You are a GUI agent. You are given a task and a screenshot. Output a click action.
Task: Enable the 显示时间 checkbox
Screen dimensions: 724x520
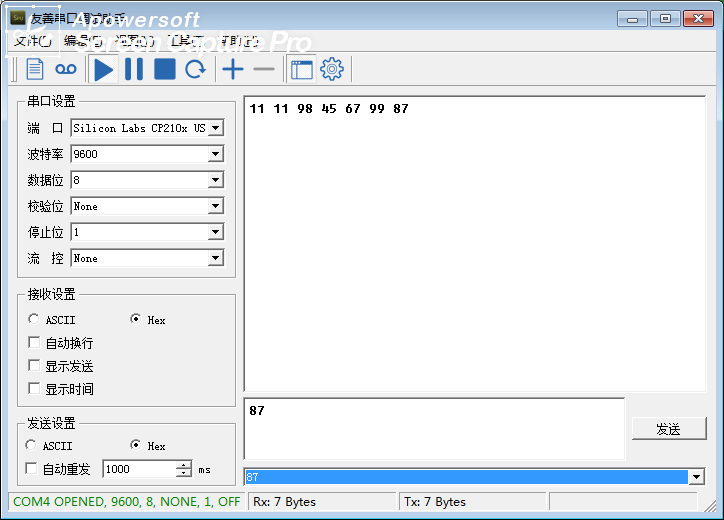tap(34, 388)
